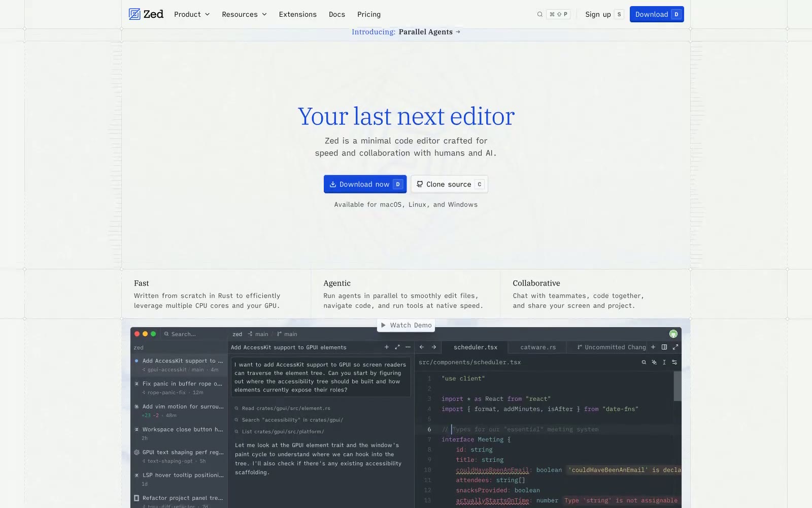The image size is (812, 508).
Task: Select the 'LSP hover tooltip positioni...' thread
Action: coord(179,480)
